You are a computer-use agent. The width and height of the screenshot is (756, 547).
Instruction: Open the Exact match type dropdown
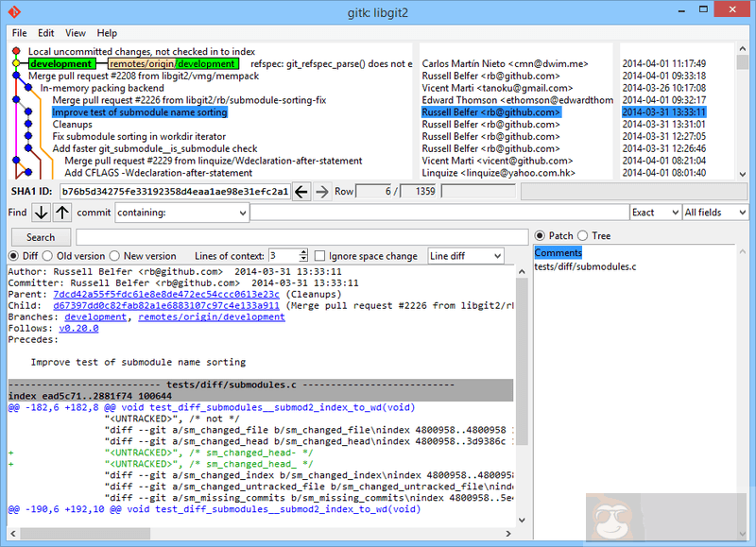coord(655,213)
